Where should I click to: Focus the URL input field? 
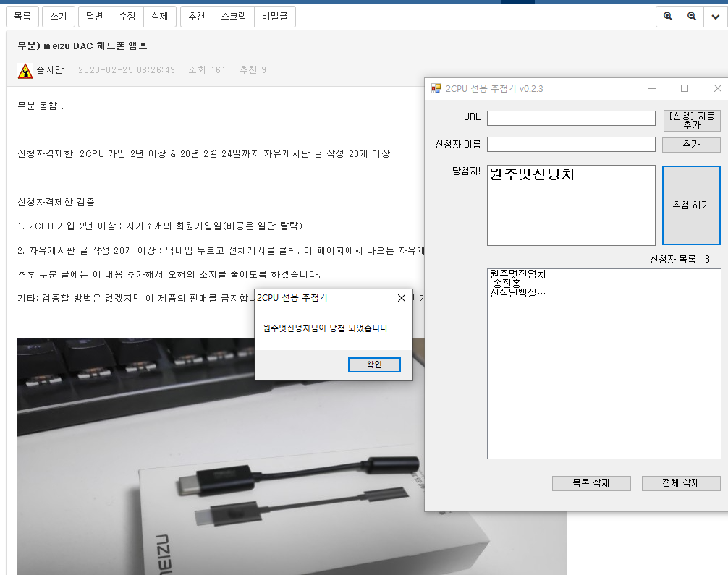pyautogui.click(x=571, y=118)
